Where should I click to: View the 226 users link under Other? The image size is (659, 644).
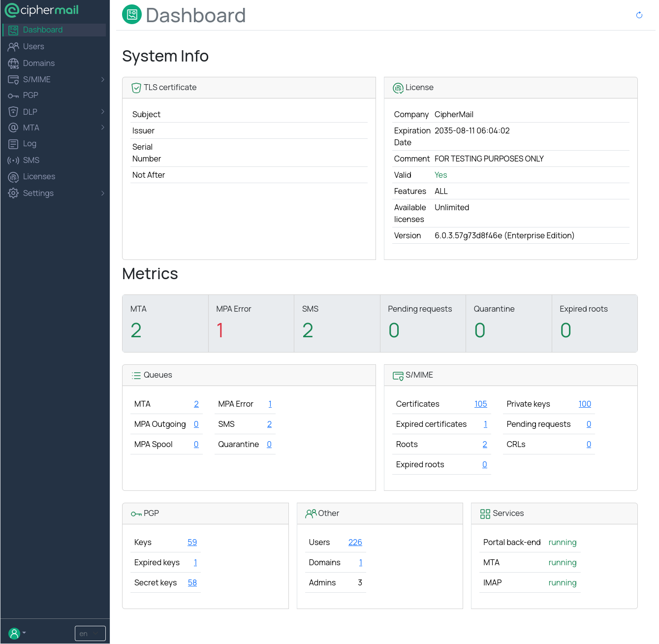[x=355, y=542]
